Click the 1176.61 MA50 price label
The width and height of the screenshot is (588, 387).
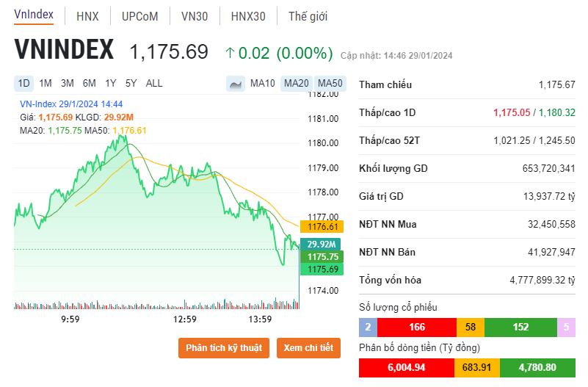point(321,227)
